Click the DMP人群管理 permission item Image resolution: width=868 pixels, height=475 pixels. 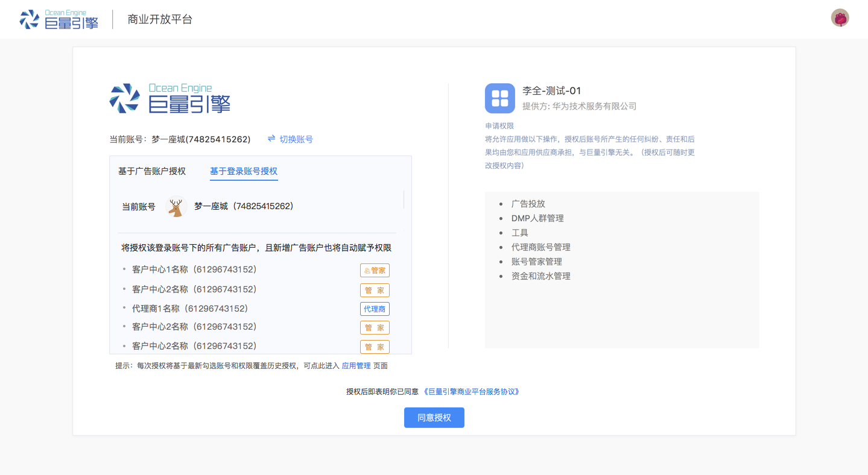click(537, 218)
